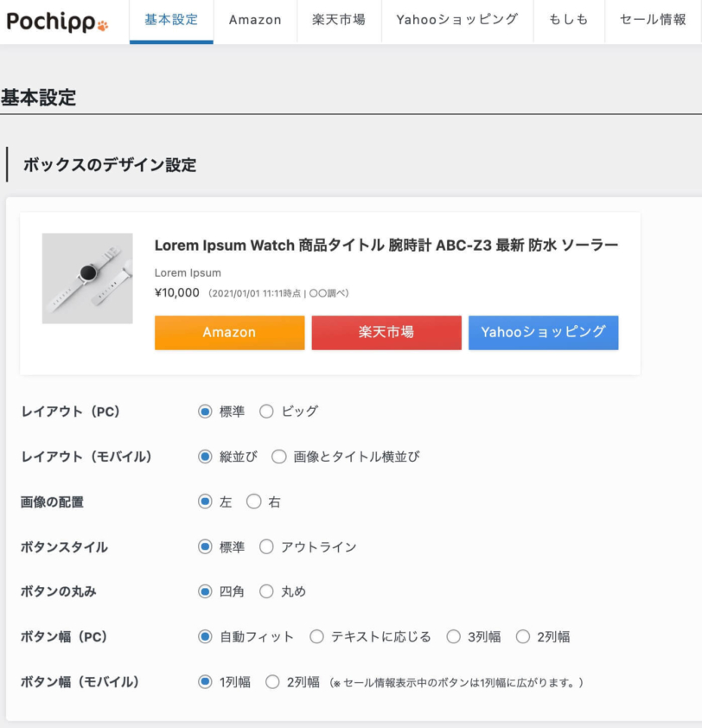Choose 1列幅 for ボタン幅（モバイル）
The width and height of the screenshot is (702, 728).
pos(205,682)
